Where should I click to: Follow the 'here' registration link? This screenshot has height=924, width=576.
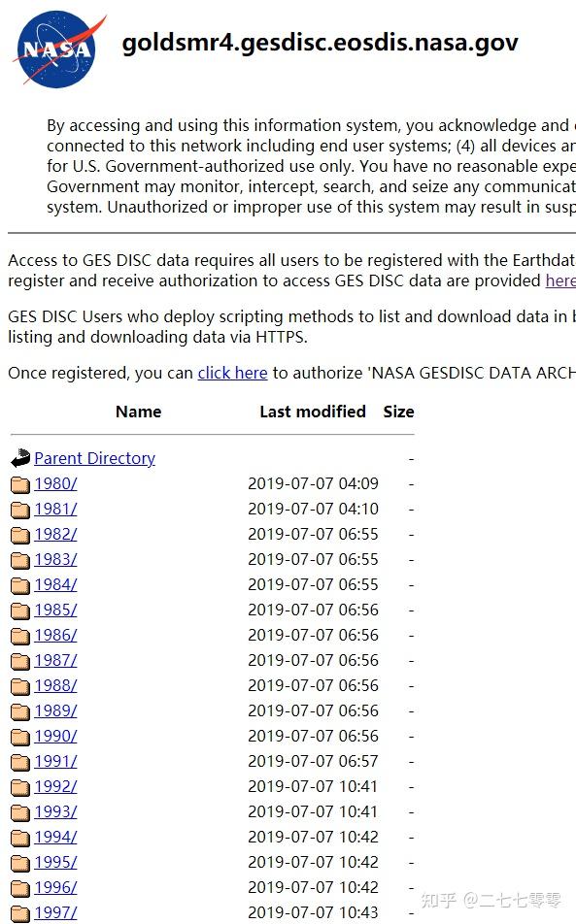[560, 280]
